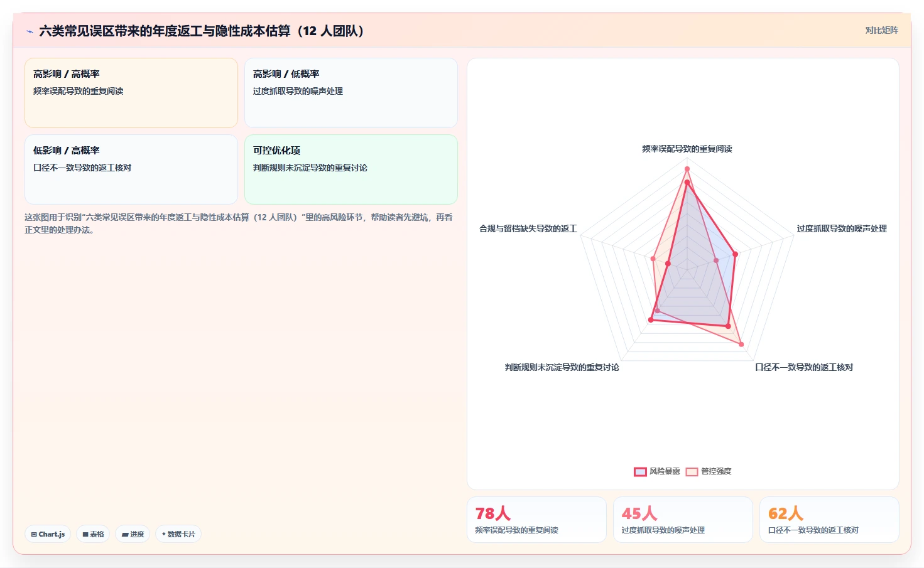924x568 pixels.
Task: Click the small icon before the header title
Action: (x=30, y=31)
